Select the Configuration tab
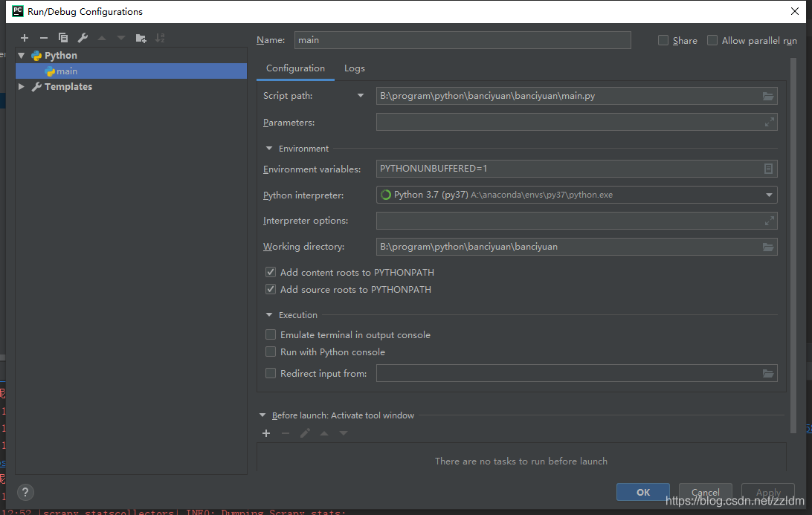 295,68
